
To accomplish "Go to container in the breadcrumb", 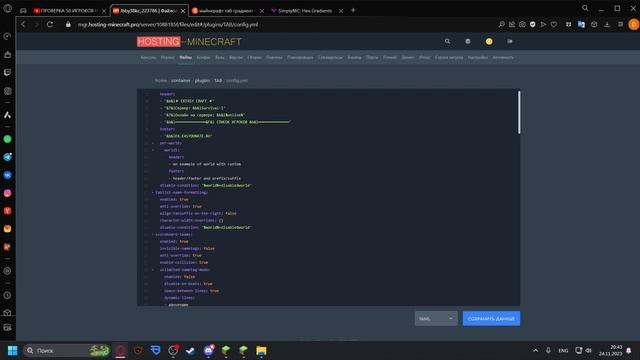I will point(181,80).
